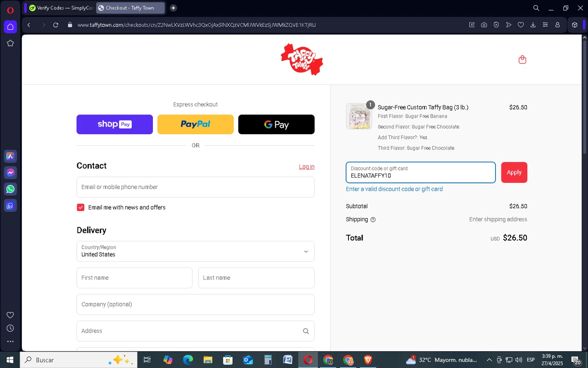Image resolution: width=588 pixels, height=368 pixels.
Task: Focus Email or mobile phone number field
Action: click(x=195, y=187)
